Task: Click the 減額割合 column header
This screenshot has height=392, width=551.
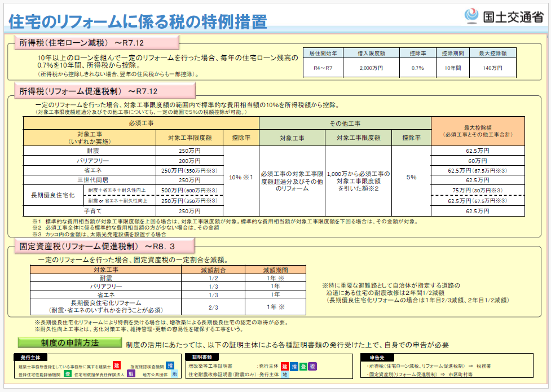Action: [213, 270]
